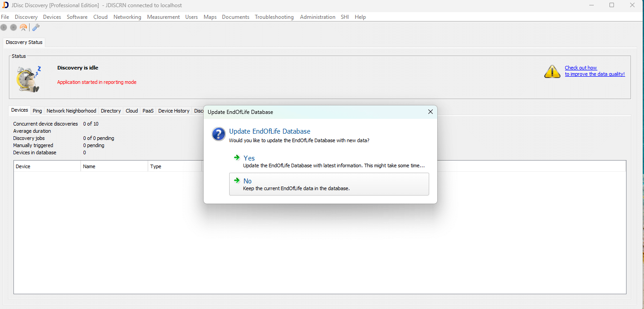Select the Discovery Status tab

24,42
